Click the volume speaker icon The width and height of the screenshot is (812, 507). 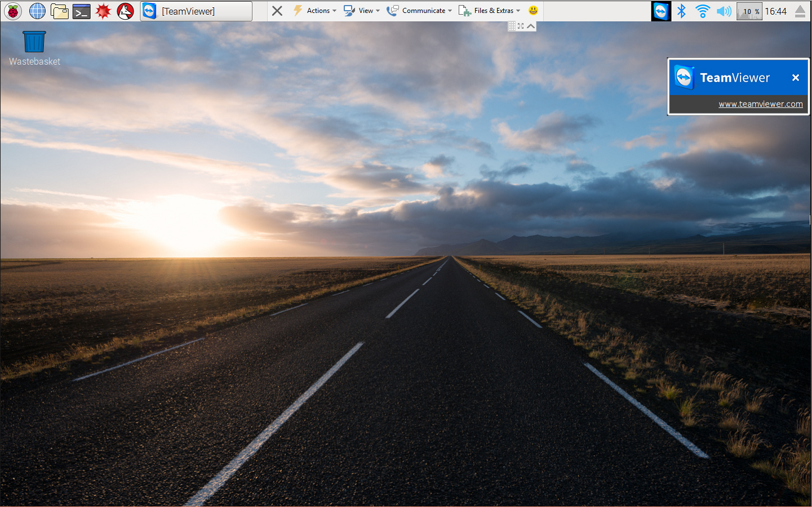724,11
